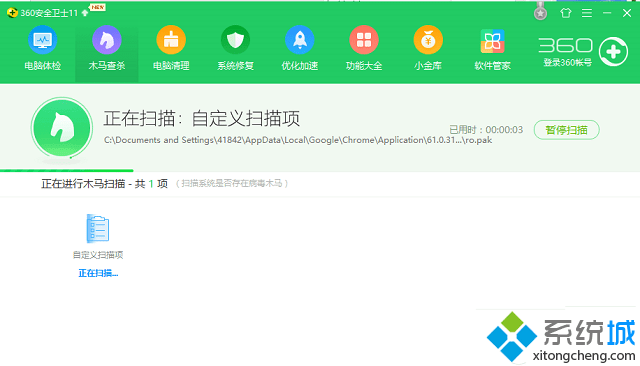Pause scanning with the 暂停扫描 button
Image resolution: width=640 pixels, height=366 pixels.
click(x=567, y=130)
